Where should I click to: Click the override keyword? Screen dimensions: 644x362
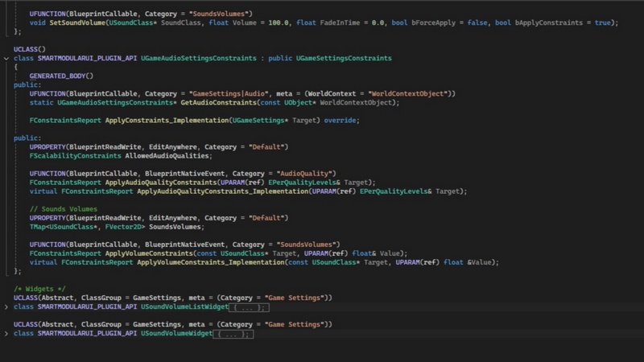coord(341,120)
